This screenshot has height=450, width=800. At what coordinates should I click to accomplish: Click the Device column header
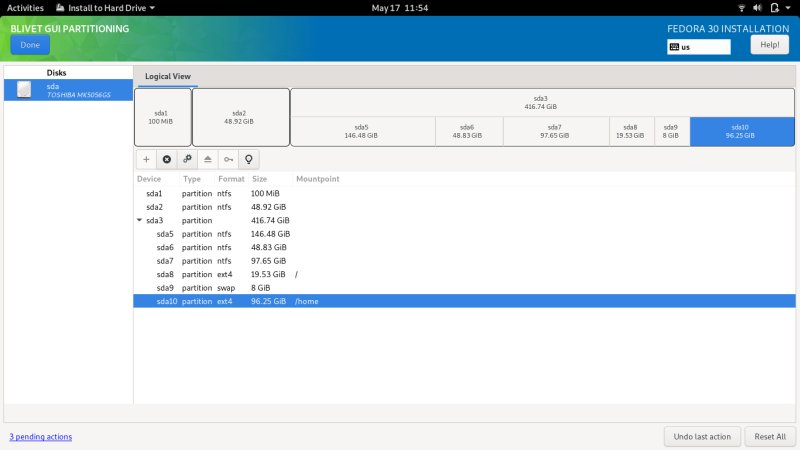tap(149, 179)
